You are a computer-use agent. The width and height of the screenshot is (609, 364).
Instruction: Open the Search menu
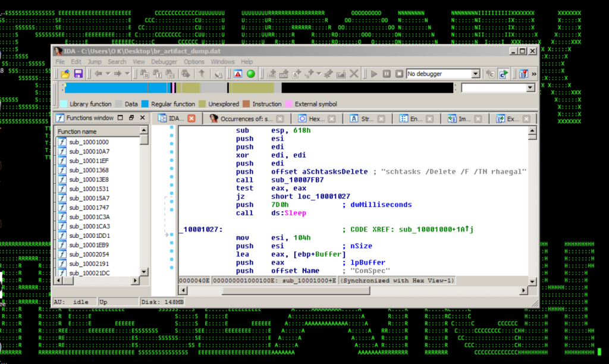click(x=117, y=61)
